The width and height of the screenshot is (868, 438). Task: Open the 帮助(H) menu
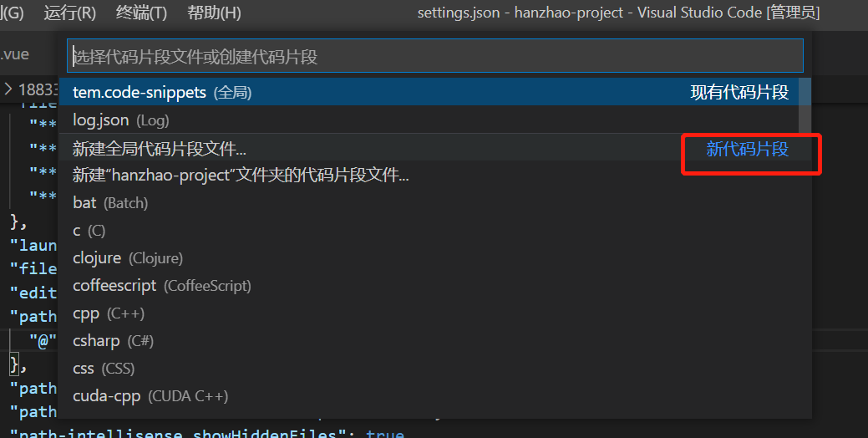coord(214,13)
